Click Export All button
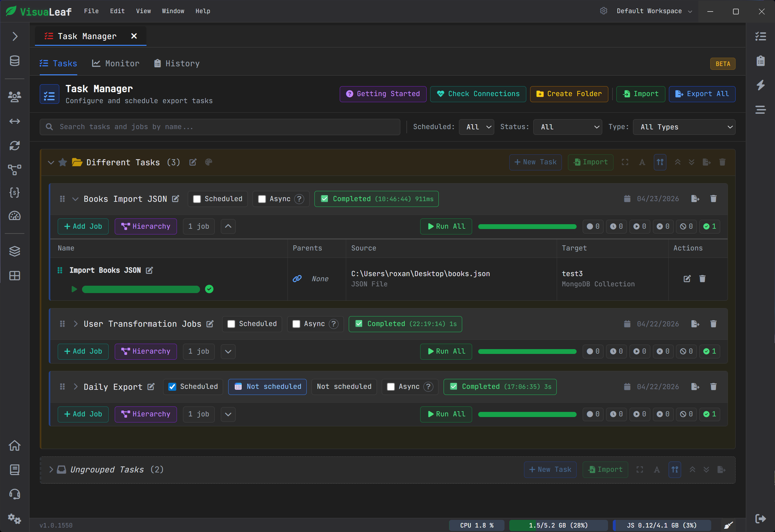 pyautogui.click(x=702, y=94)
